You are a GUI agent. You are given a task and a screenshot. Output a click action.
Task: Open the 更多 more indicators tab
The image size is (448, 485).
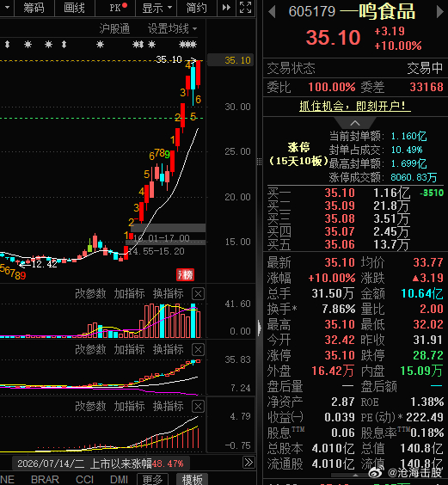point(152,480)
